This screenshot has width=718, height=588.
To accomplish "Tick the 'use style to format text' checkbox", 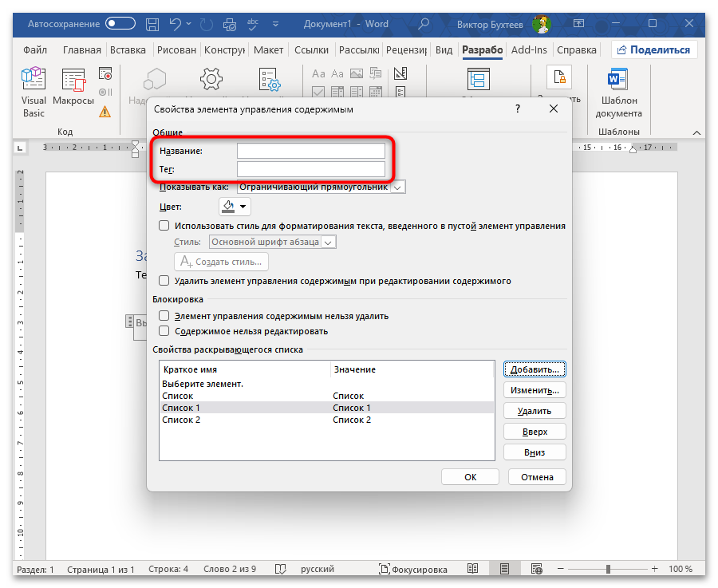I will [x=164, y=226].
